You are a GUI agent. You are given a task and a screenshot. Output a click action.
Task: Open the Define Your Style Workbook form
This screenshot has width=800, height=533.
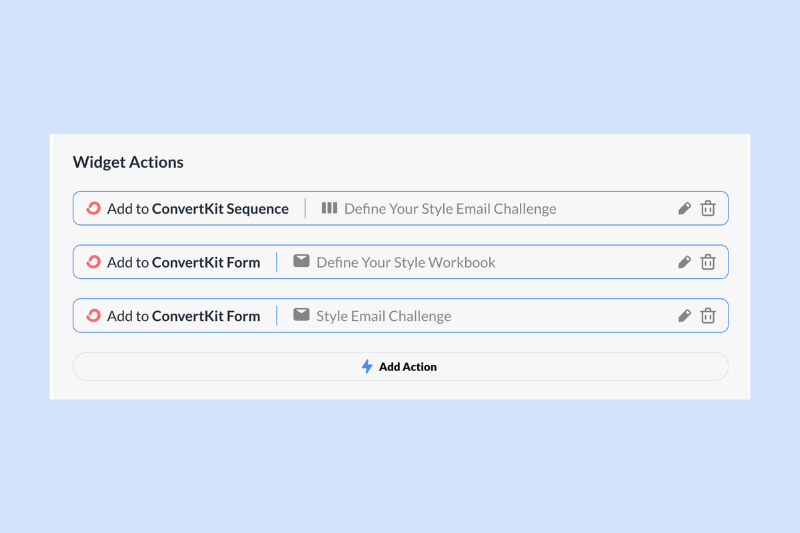pos(406,262)
